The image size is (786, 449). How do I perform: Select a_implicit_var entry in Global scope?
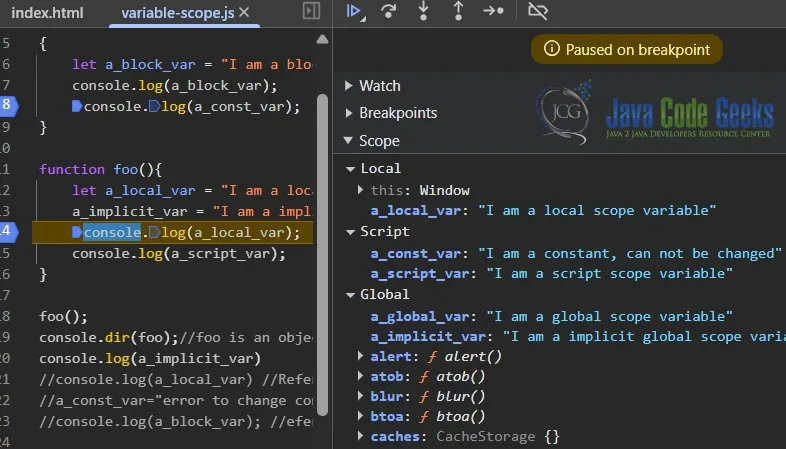click(578, 337)
